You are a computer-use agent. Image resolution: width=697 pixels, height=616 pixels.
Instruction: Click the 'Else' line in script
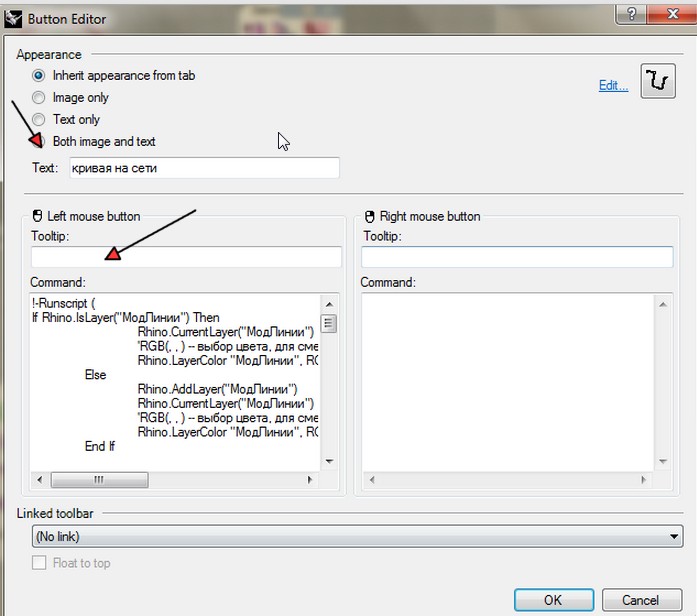pyautogui.click(x=96, y=375)
